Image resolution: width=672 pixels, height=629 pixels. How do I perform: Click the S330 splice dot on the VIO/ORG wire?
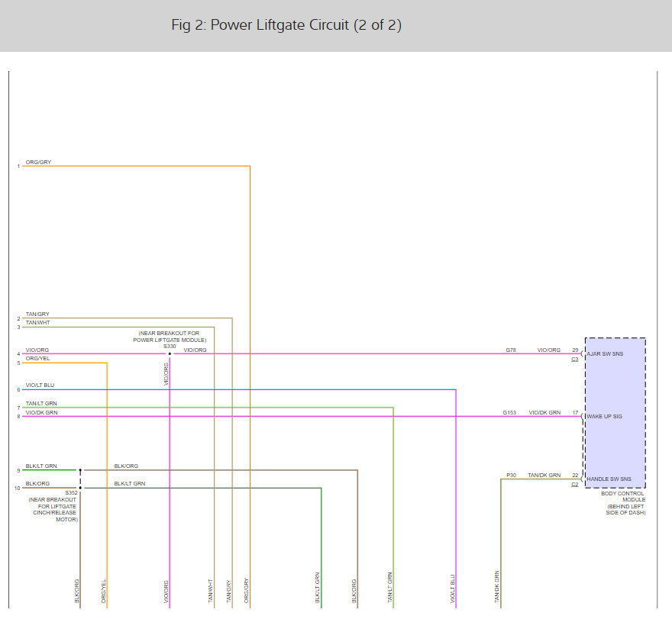170,354
